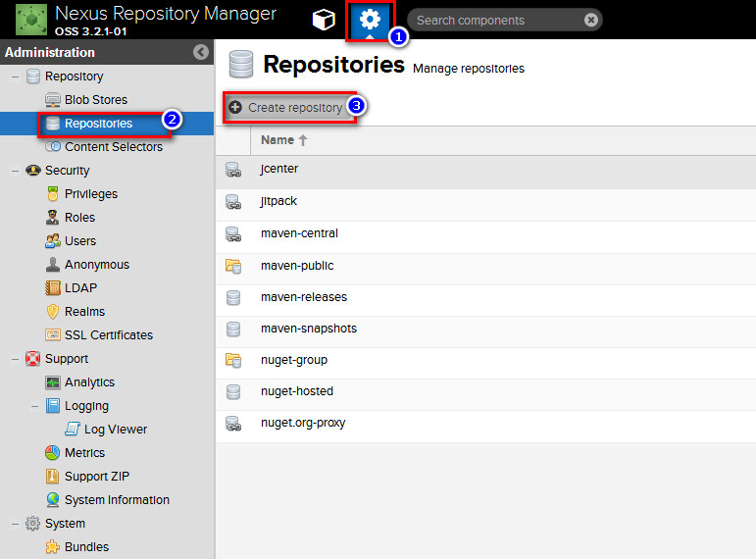
Task: Click the Support lifebuoy icon
Action: pos(32,359)
